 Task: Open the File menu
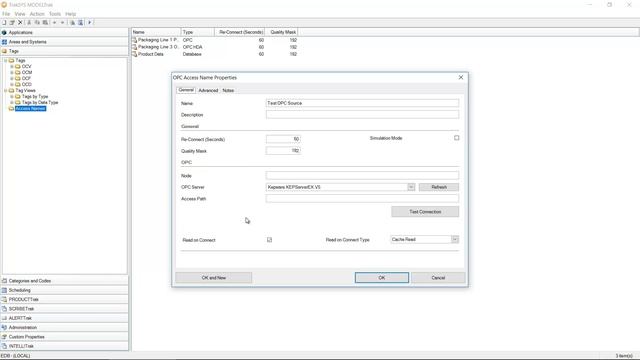tap(6, 14)
